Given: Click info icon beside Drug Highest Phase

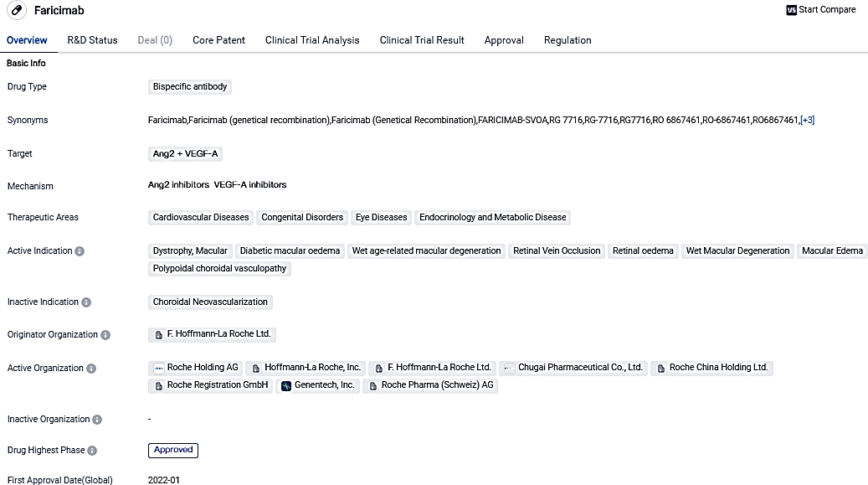Looking at the screenshot, I should point(93,451).
